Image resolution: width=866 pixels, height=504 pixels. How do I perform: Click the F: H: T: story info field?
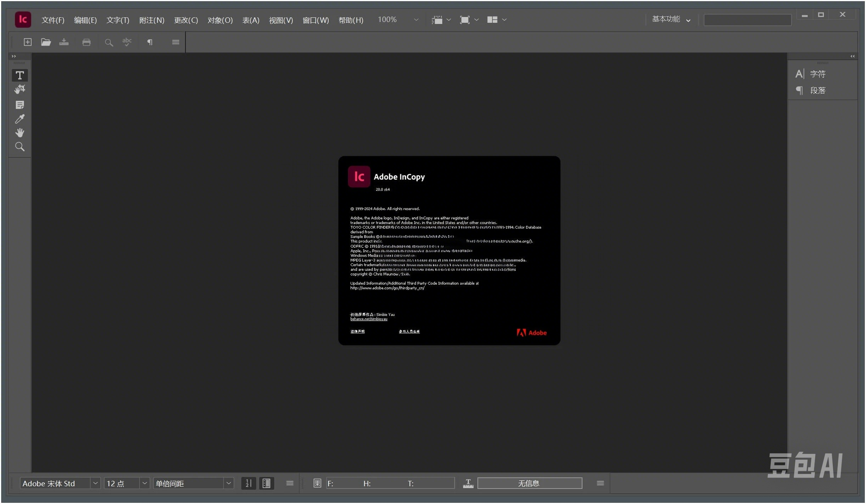pyautogui.click(x=390, y=483)
